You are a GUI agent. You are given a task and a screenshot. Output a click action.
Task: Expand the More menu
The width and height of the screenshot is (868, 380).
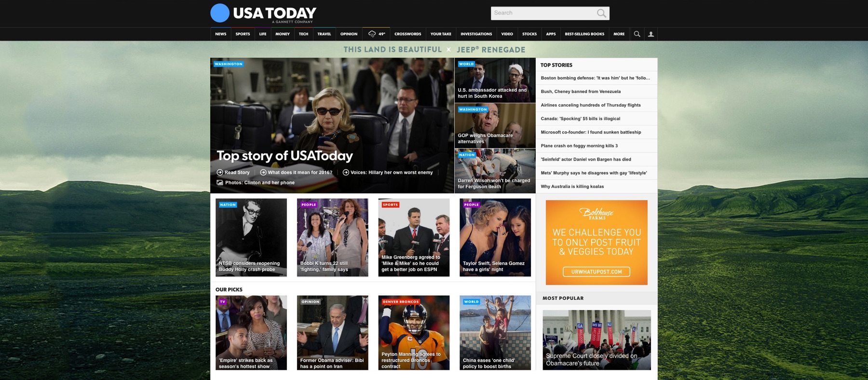(619, 34)
